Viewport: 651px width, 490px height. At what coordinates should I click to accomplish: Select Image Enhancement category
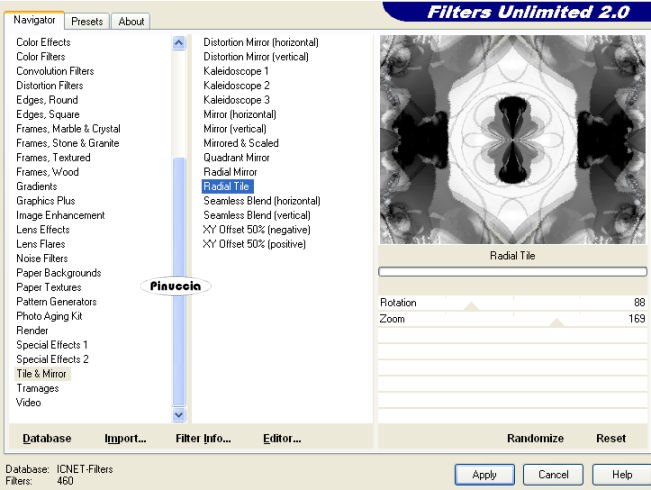click(61, 215)
